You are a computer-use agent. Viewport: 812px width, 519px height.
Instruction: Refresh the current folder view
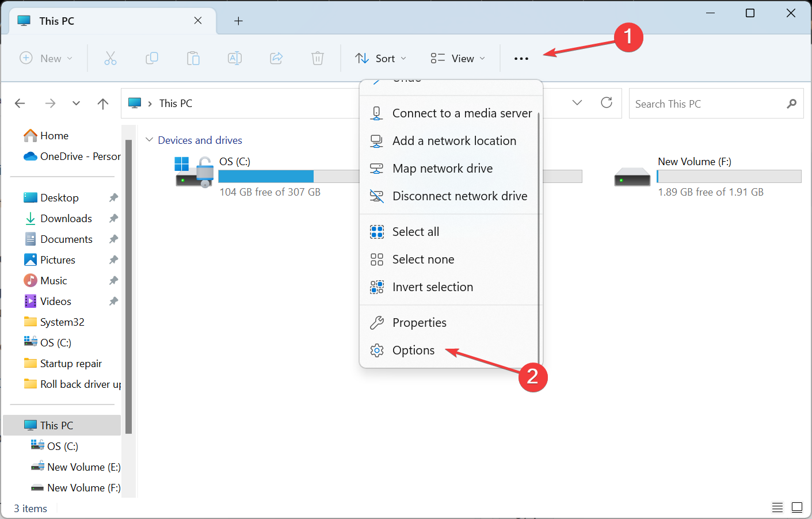pos(607,103)
